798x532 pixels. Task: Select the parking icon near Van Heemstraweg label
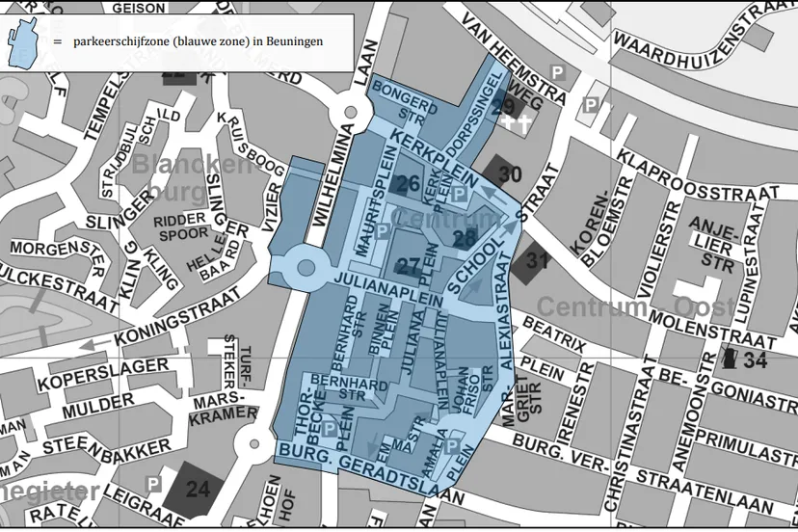[x=556, y=71]
